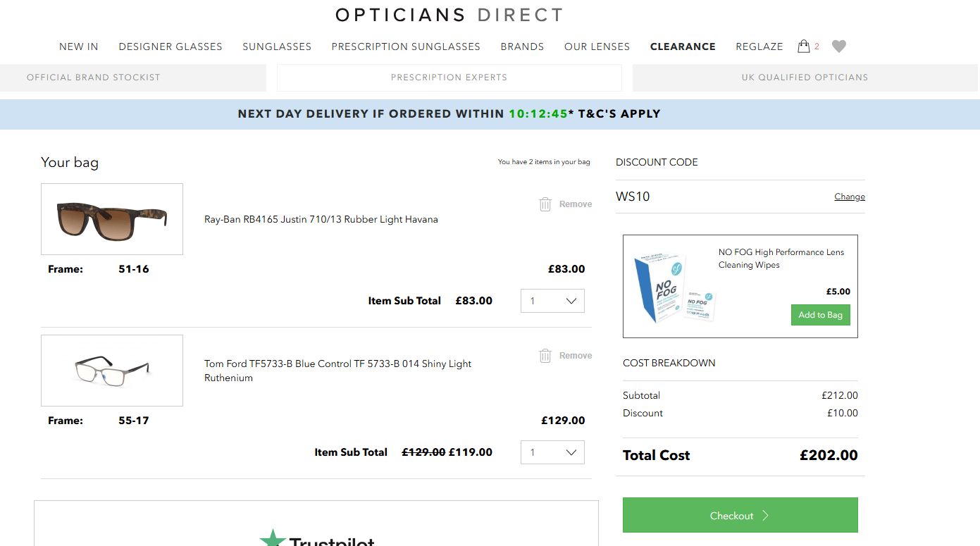Change the WS10 discount code
This screenshot has height=546, width=980.
pyautogui.click(x=850, y=197)
